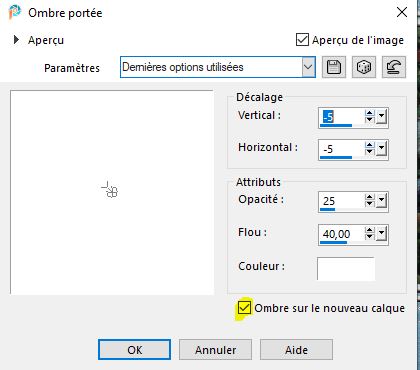Screen dimensions: 420x370
Task: Open help with the Aide button
Action: point(296,350)
